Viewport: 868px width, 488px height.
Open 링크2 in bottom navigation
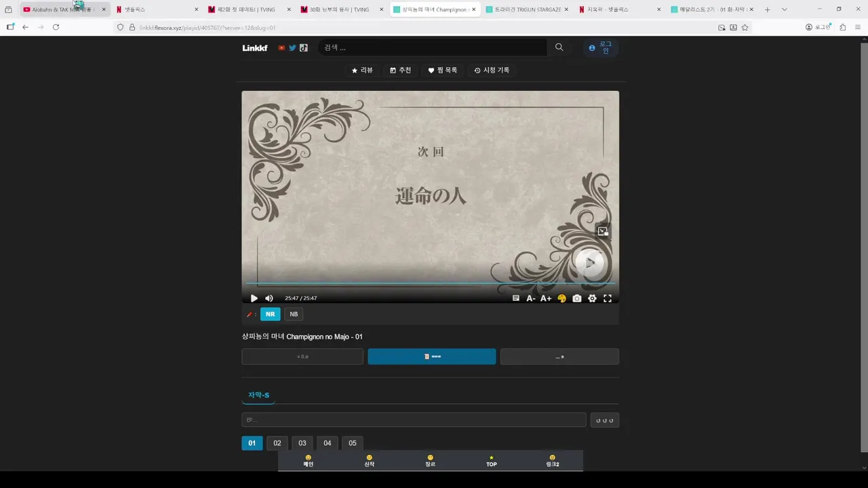click(x=553, y=461)
